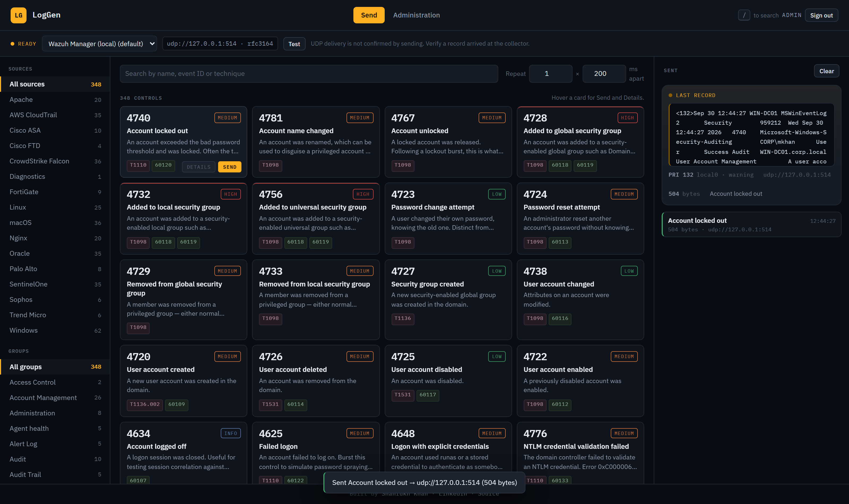Switch to the Administration tab
849x504 pixels.
416,15
